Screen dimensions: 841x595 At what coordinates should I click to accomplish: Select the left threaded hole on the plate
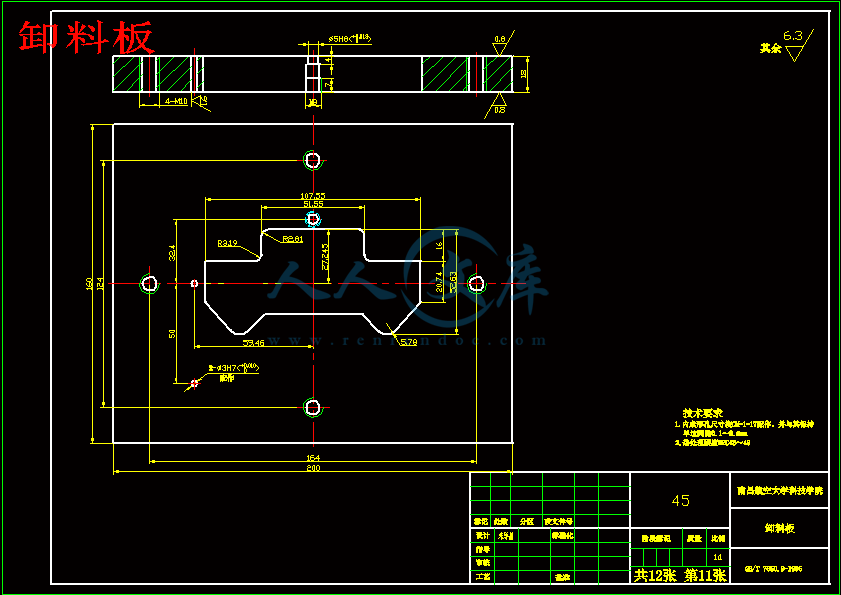click(149, 284)
